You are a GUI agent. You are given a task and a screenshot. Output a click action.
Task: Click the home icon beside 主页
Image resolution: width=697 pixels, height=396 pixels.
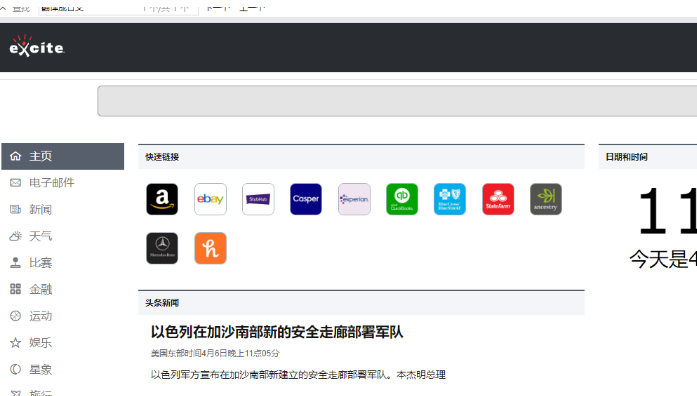click(x=16, y=156)
